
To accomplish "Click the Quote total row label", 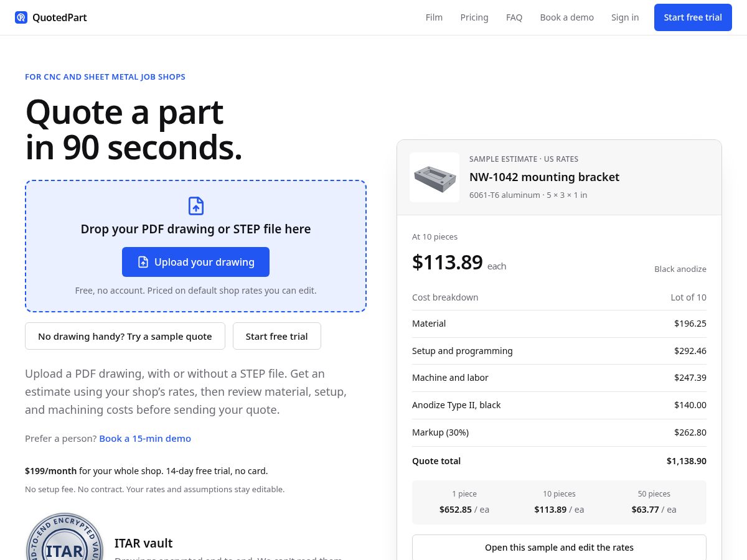I will tap(436, 461).
